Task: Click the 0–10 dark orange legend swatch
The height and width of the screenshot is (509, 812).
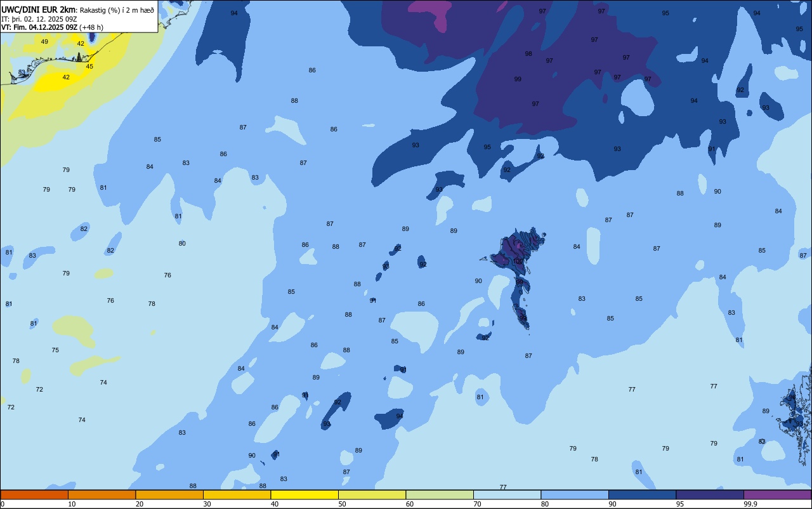Action: coord(34,494)
